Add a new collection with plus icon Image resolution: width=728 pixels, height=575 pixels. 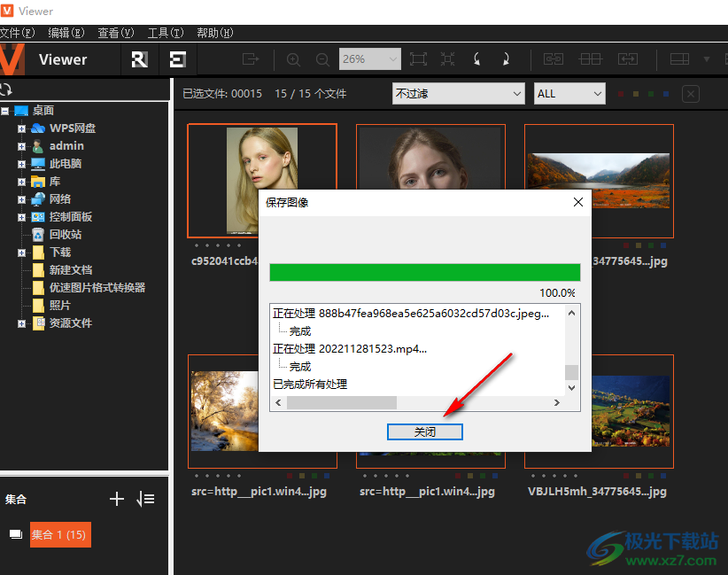tap(117, 499)
